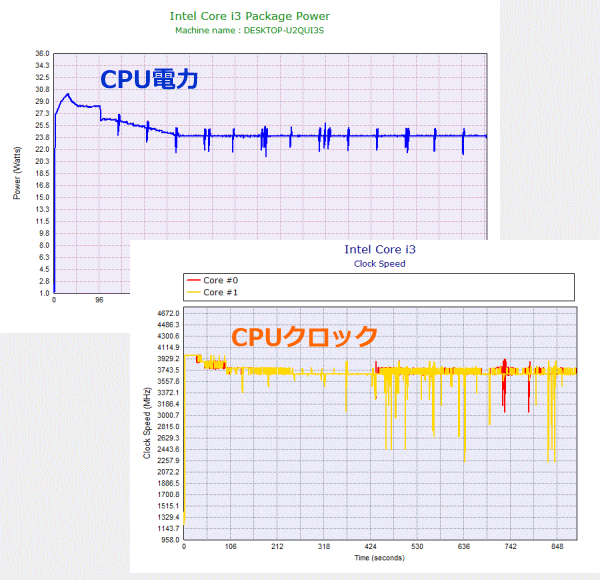This screenshot has height=580, width=600.
Task: Click the 'Machine name : DESKTOP-U2QUI3S' subtitle
Action: tap(249, 31)
